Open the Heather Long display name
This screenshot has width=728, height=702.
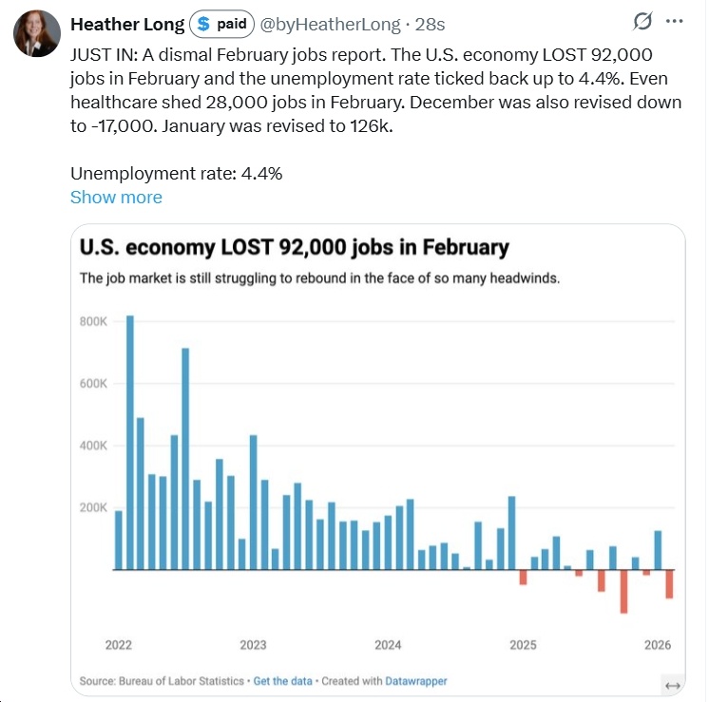pos(128,23)
